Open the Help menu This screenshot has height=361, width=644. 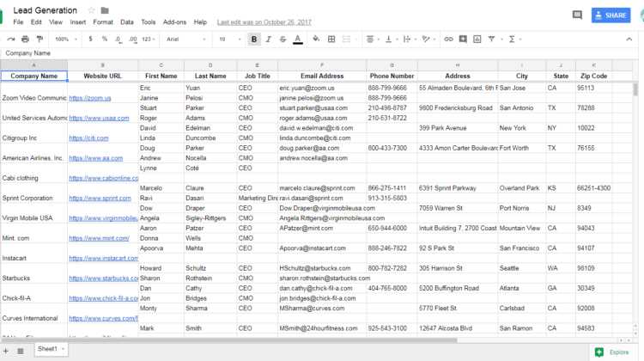200,22
